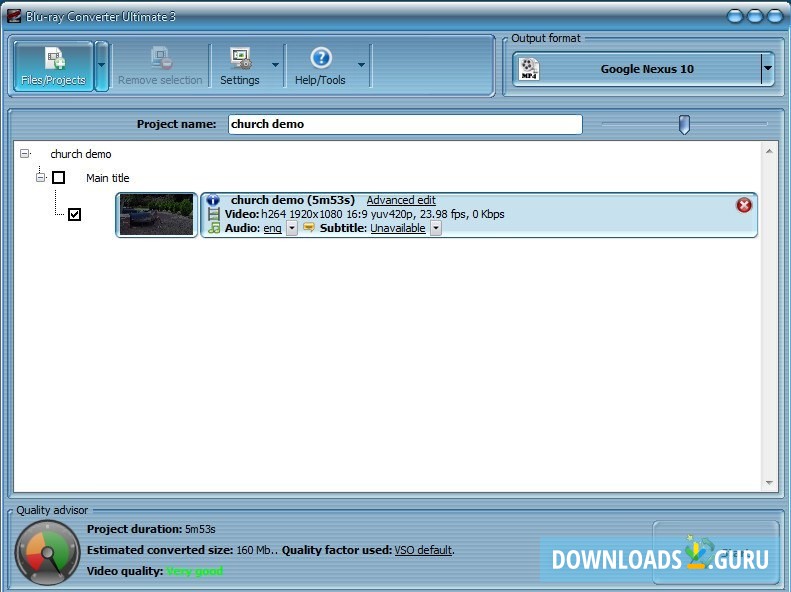Click the blue info icon beside church demo
The image size is (791, 592).
coord(213,200)
